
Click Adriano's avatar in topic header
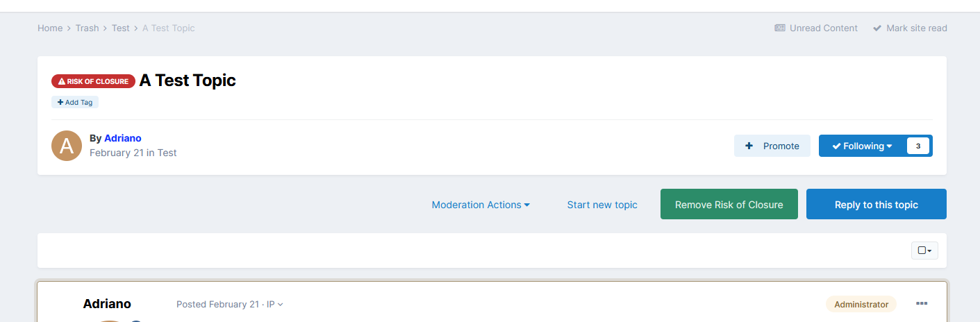pos(67,146)
